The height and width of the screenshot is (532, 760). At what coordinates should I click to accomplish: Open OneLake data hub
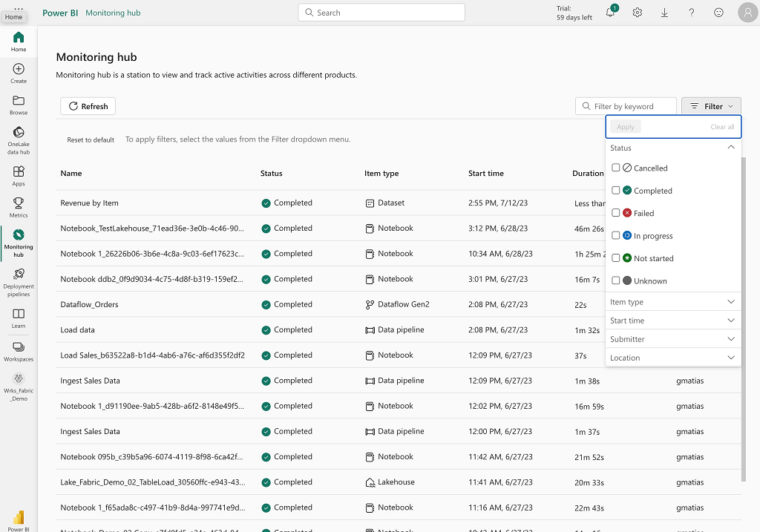click(x=19, y=140)
